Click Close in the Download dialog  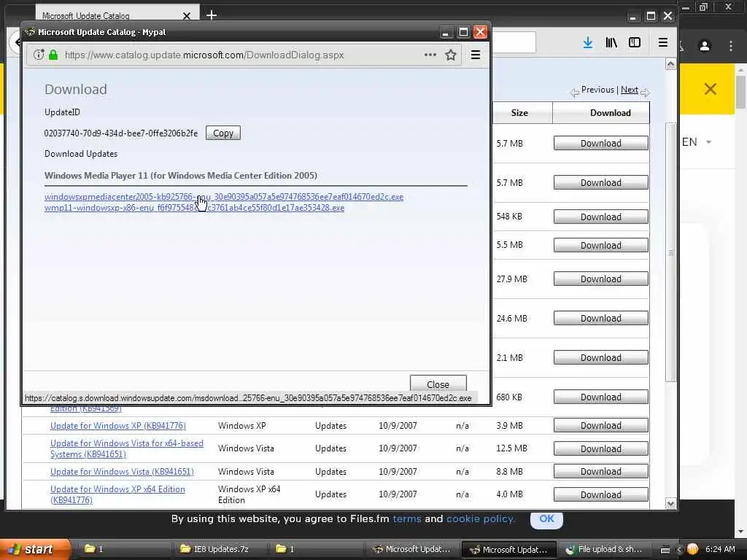[438, 384]
